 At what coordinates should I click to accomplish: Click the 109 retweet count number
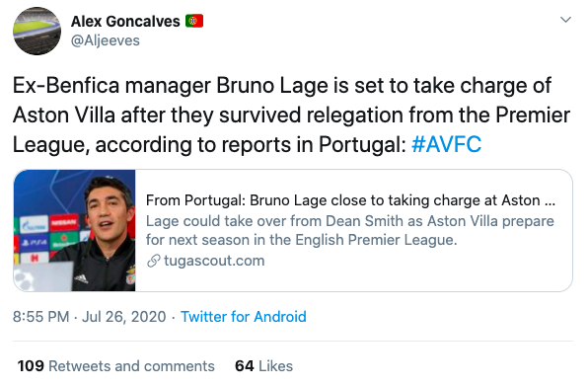coord(31,366)
